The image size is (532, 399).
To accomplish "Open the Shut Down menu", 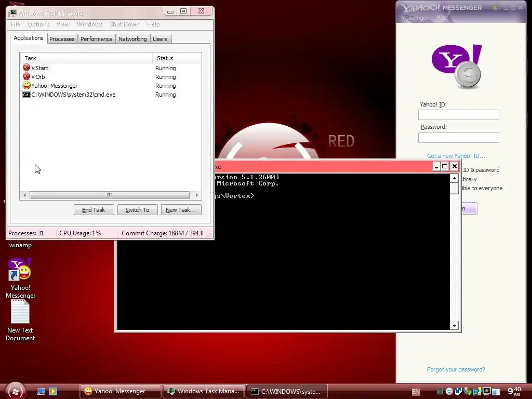I will pyautogui.click(x=125, y=24).
